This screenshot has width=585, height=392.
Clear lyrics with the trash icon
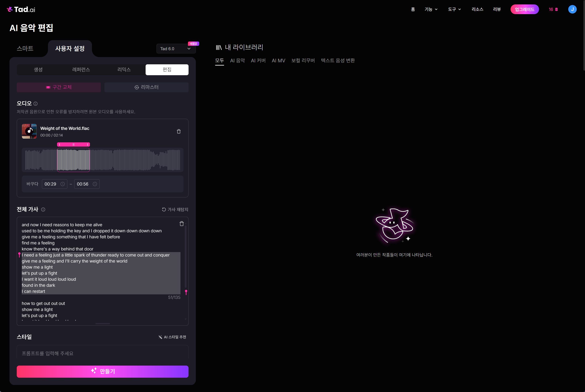pos(182,224)
